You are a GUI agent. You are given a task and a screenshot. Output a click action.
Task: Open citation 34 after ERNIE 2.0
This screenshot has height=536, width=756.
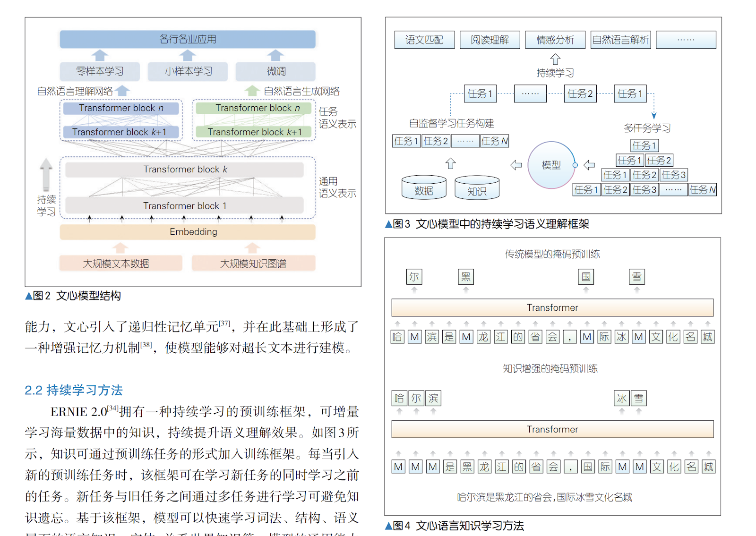pos(112,408)
